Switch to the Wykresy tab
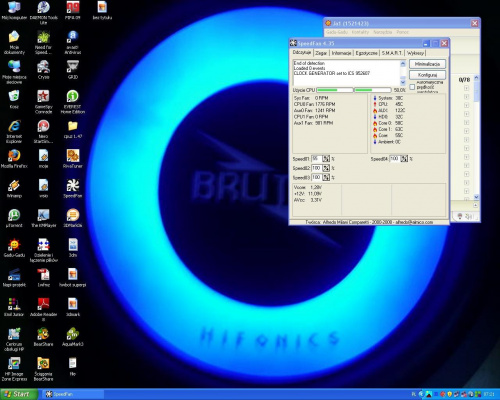The width and height of the screenshot is (500, 400). pos(415,53)
